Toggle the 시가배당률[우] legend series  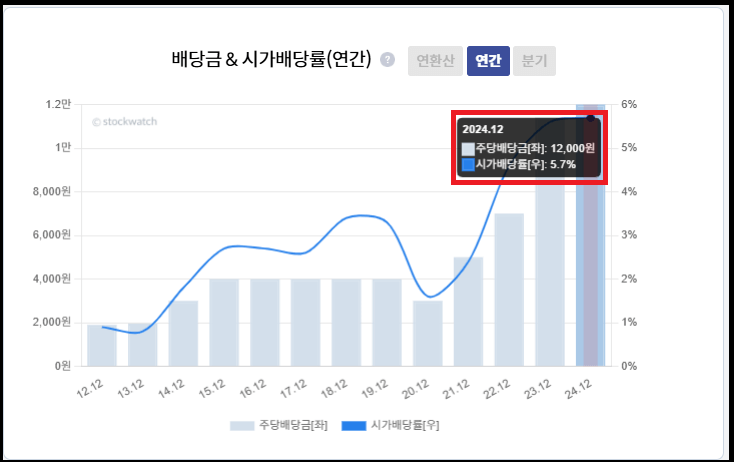[x=390, y=425]
